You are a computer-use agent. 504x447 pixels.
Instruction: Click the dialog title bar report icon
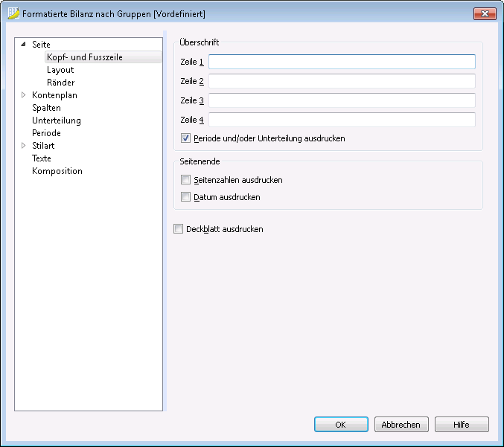13,13
